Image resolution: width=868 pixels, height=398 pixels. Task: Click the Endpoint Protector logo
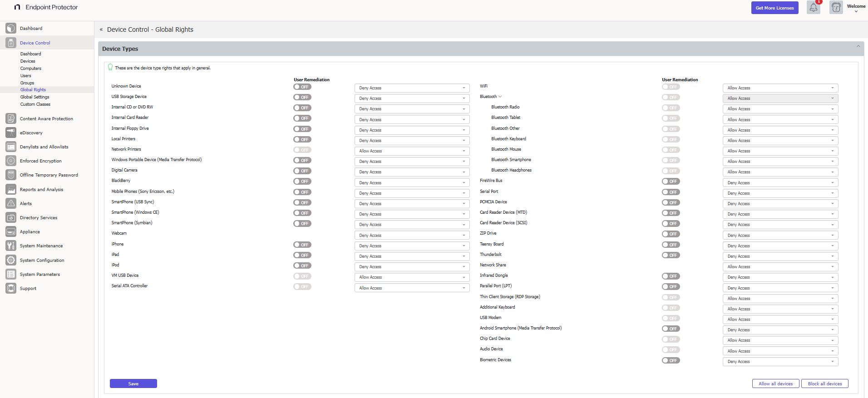pos(46,7)
